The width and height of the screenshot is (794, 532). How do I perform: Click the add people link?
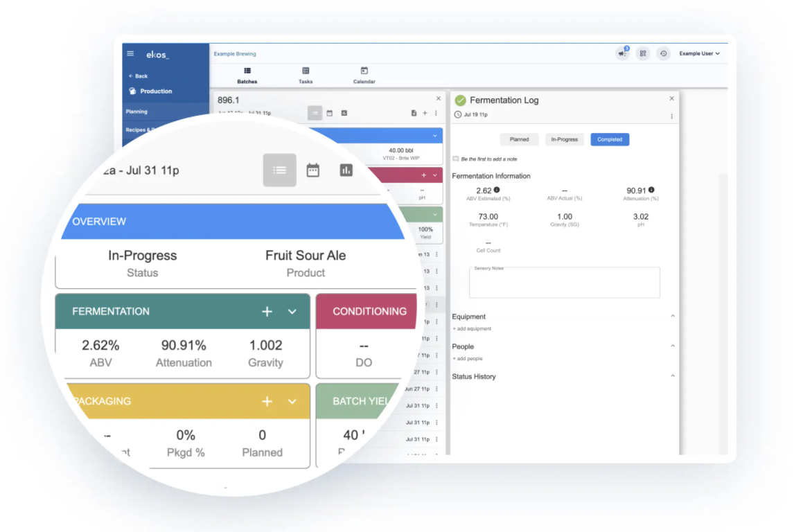click(468, 358)
